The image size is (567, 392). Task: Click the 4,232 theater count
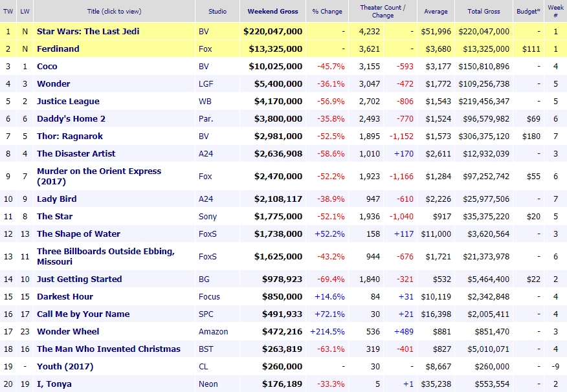pos(370,32)
